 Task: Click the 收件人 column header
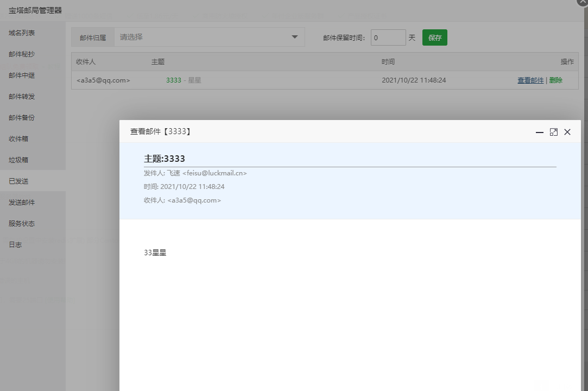coord(86,62)
